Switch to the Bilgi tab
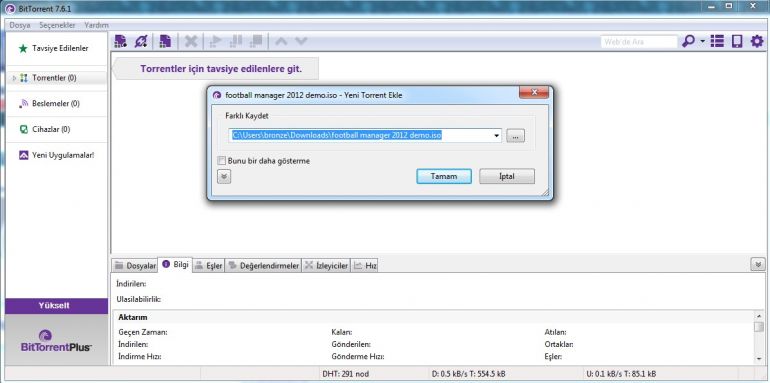Image resolution: width=770 pixels, height=383 pixels. [175, 264]
